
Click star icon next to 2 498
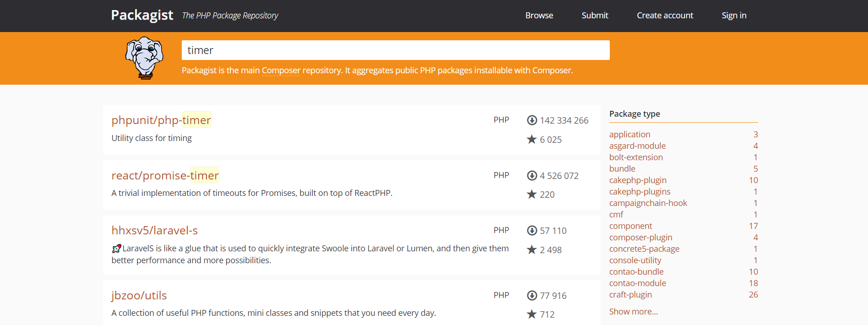tap(532, 250)
